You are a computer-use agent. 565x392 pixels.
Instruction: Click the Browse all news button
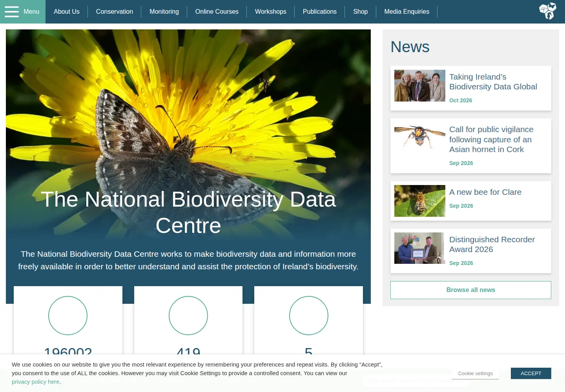(471, 290)
